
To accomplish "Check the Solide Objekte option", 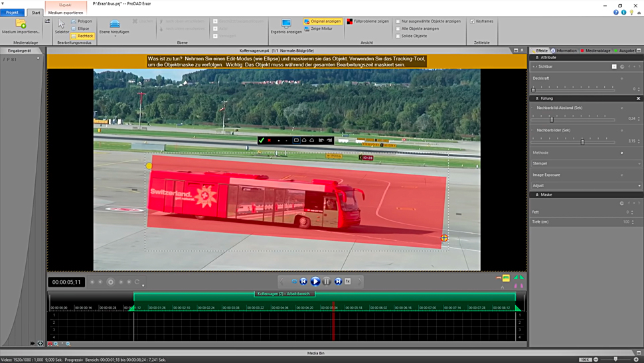I will coord(398,36).
